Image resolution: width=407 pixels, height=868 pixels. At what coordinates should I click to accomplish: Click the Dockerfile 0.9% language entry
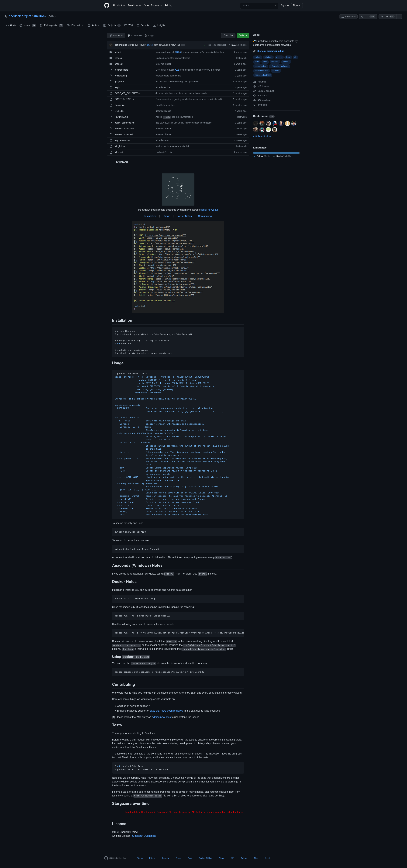pos(282,156)
